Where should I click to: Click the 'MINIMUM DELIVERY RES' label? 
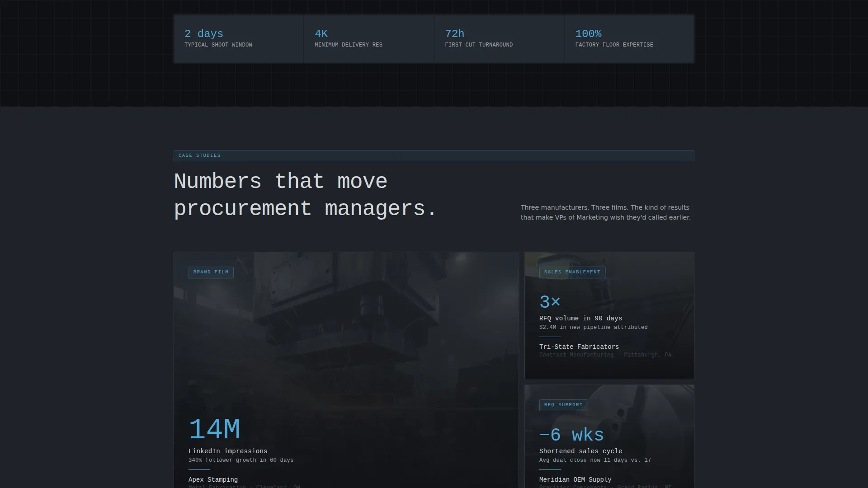[x=349, y=45]
